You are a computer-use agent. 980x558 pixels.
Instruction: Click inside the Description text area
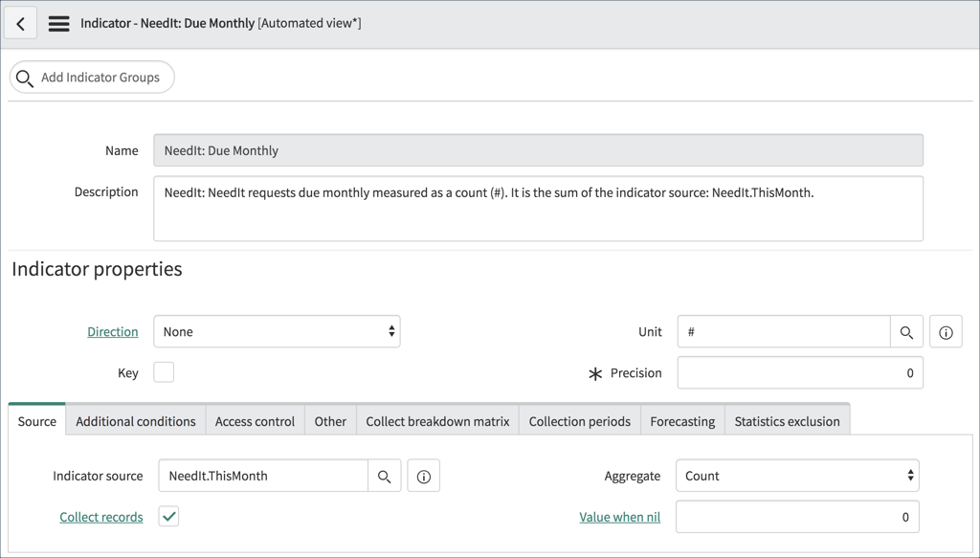538,209
